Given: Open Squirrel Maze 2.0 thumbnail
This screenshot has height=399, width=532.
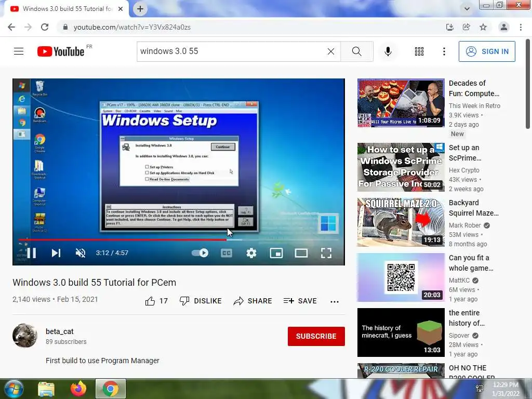Looking at the screenshot, I should [401, 222].
